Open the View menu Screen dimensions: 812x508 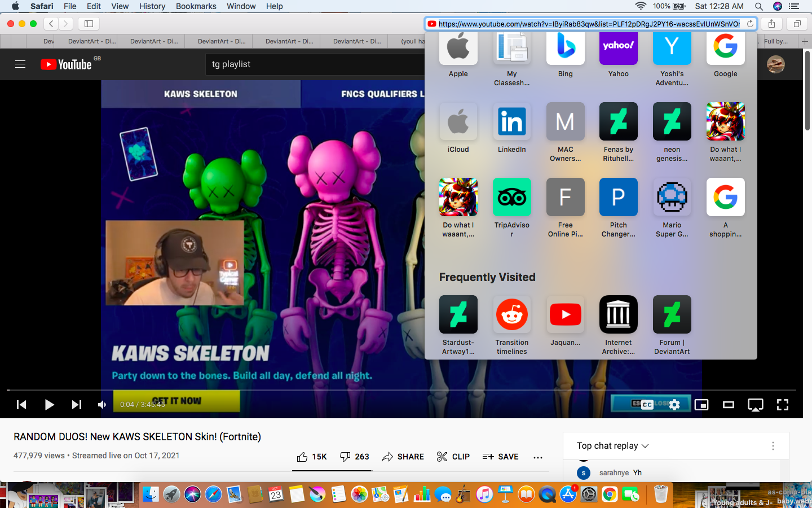120,6
